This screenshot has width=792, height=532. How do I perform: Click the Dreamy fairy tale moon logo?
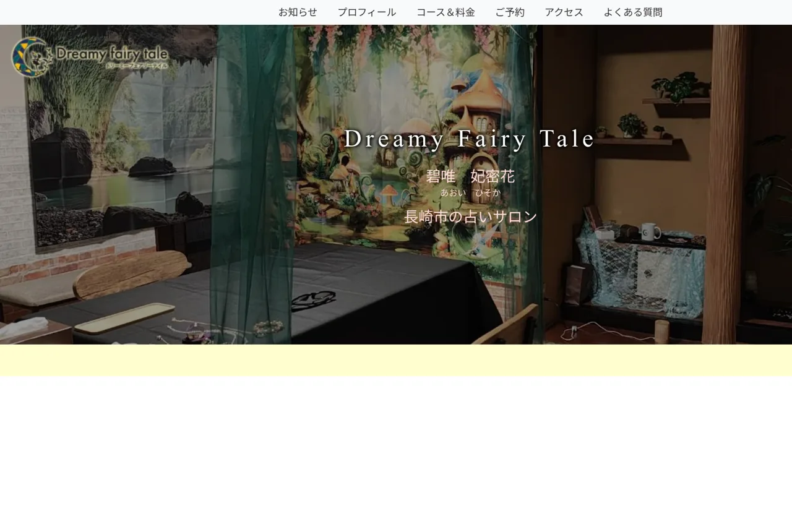(90, 57)
